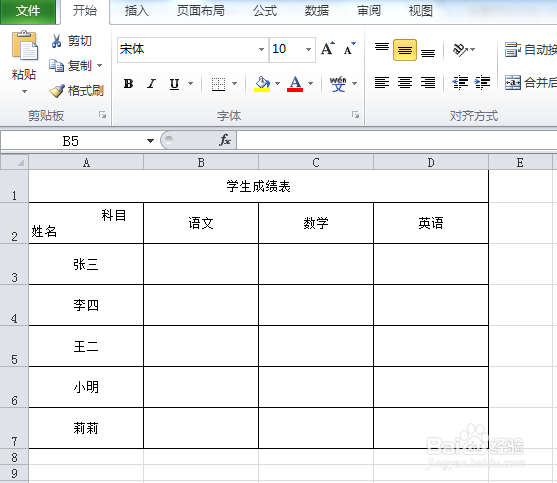Select column B header
The image size is (557, 483).
[x=201, y=162]
